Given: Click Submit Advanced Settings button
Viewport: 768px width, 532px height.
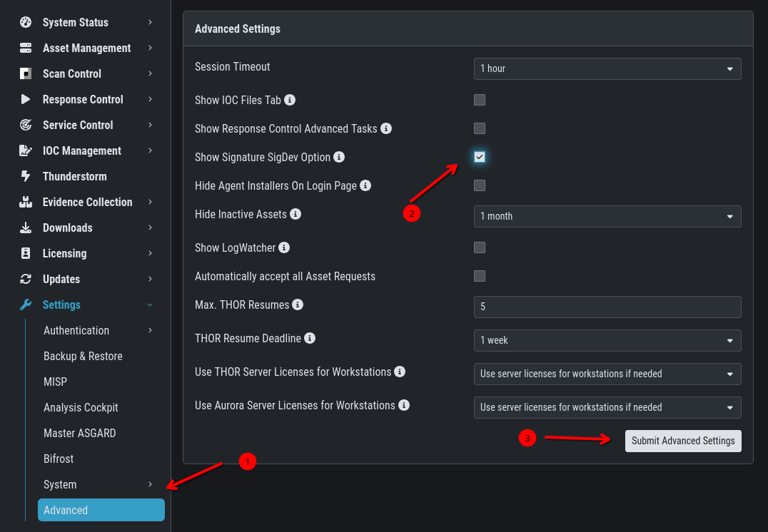Looking at the screenshot, I should [x=683, y=441].
